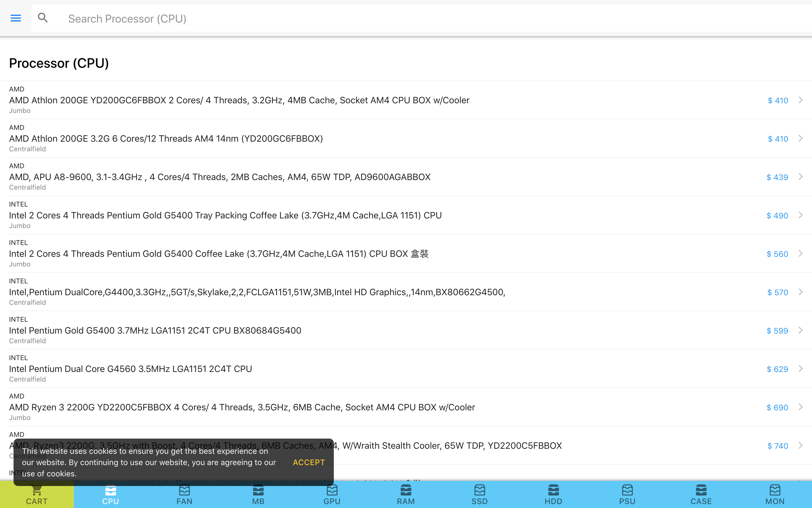The height and width of the screenshot is (508, 812).
Task: Click the $ 570 price
Action: click(777, 293)
